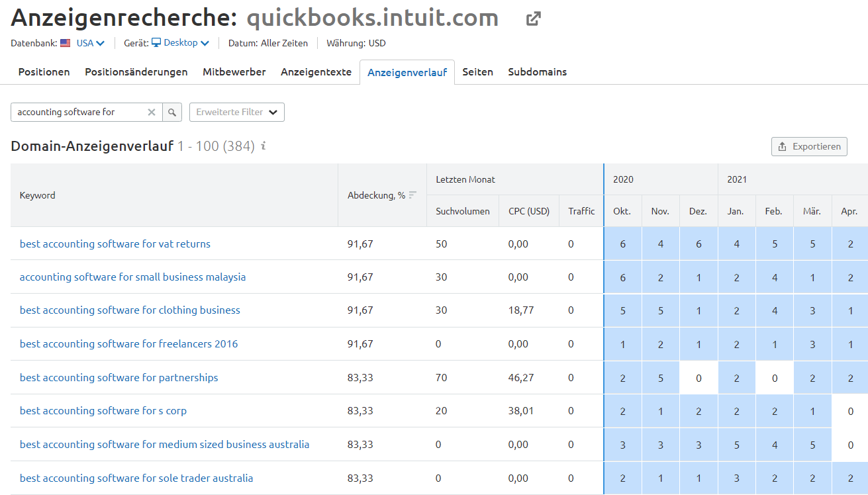This screenshot has width=868, height=495.
Task: Go to the Seiten tab
Action: (x=478, y=72)
